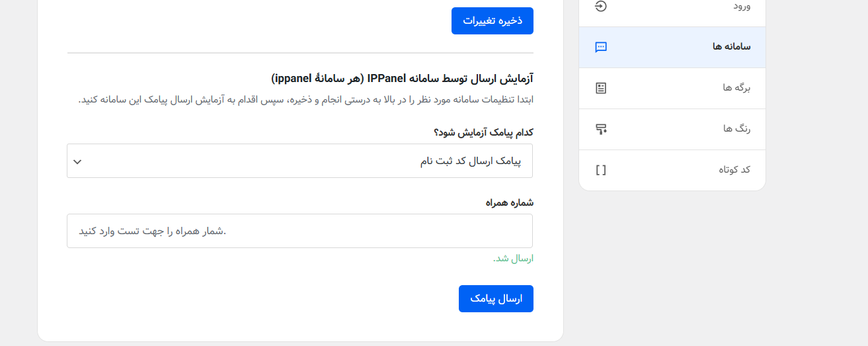Click the login icon next to ورود
868x346 pixels.
[x=600, y=7]
